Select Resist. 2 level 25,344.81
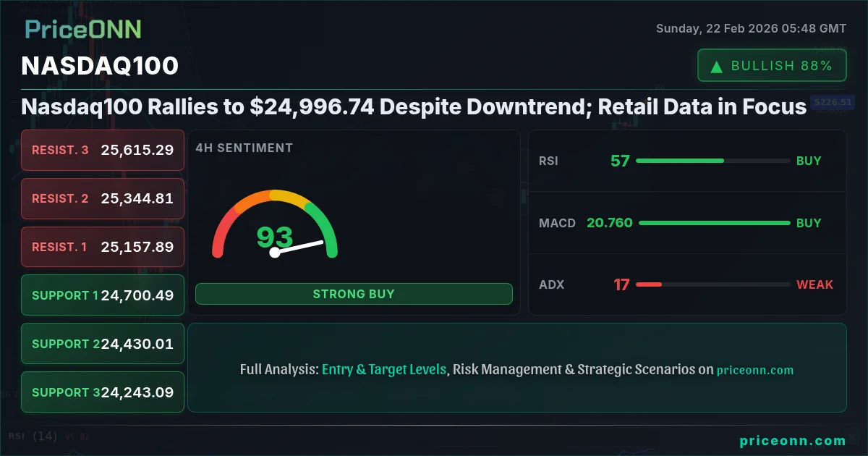 pyautogui.click(x=103, y=198)
